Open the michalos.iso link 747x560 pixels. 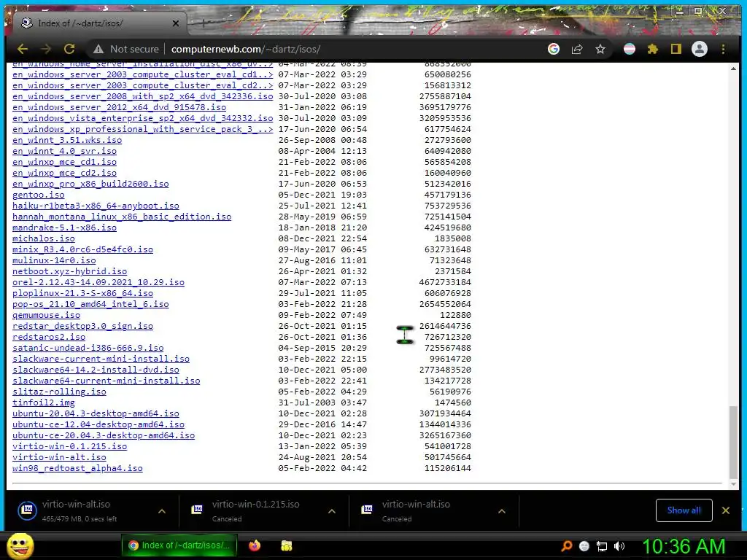tap(44, 238)
